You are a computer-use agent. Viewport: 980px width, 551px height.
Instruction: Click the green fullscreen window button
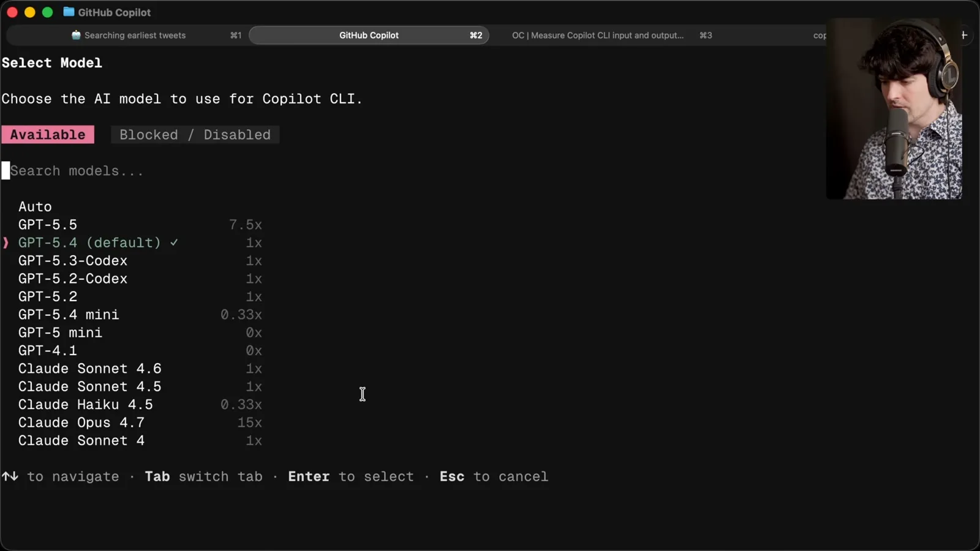[47, 12]
